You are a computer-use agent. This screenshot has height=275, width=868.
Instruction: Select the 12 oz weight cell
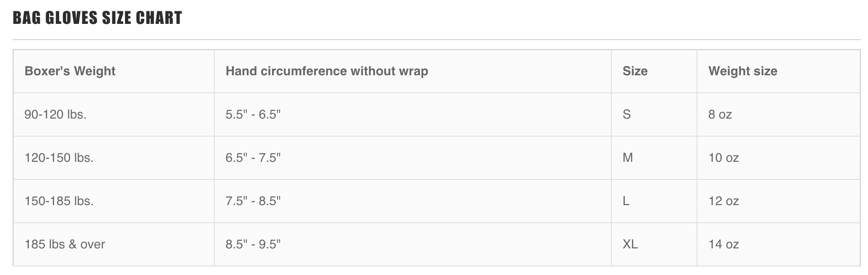(724, 201)
